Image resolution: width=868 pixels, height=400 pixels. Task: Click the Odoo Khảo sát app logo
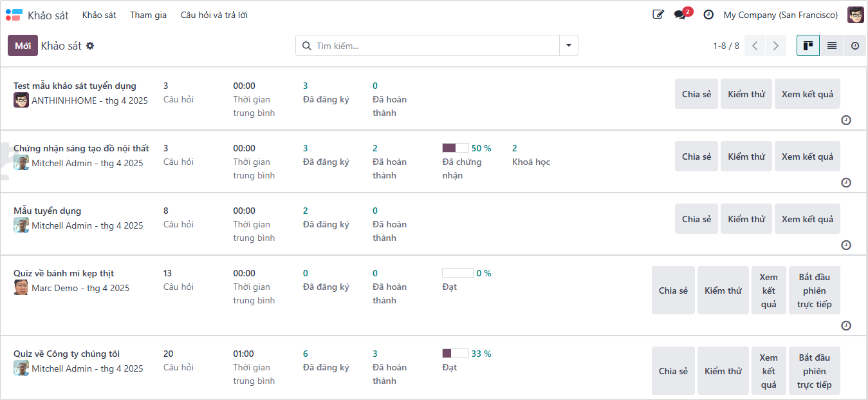click(x=14, y=15)
